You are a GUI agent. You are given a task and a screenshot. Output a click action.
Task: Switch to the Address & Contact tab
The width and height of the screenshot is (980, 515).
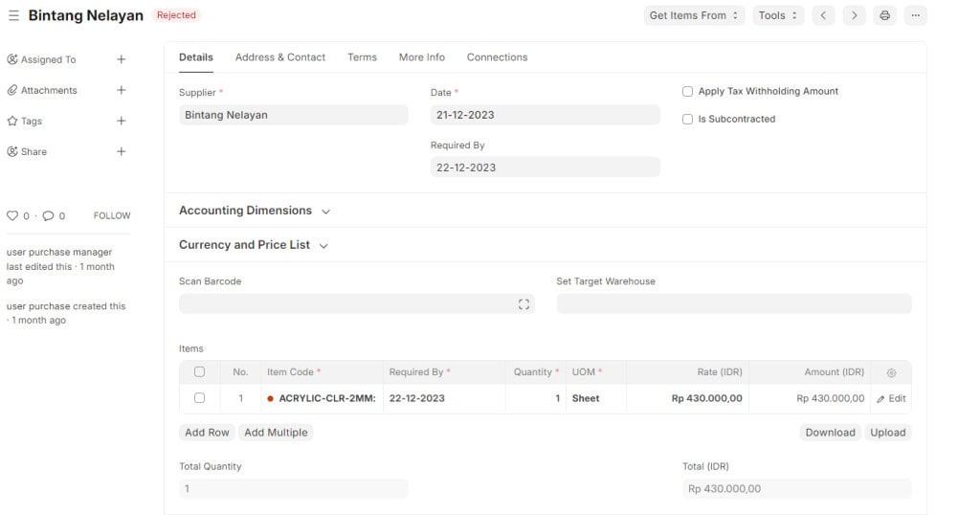[x=280, y=57]
